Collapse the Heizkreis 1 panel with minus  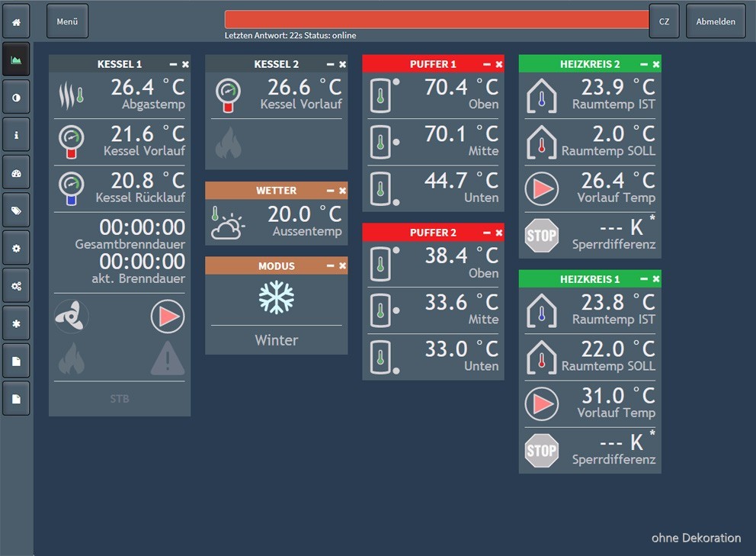644,279
